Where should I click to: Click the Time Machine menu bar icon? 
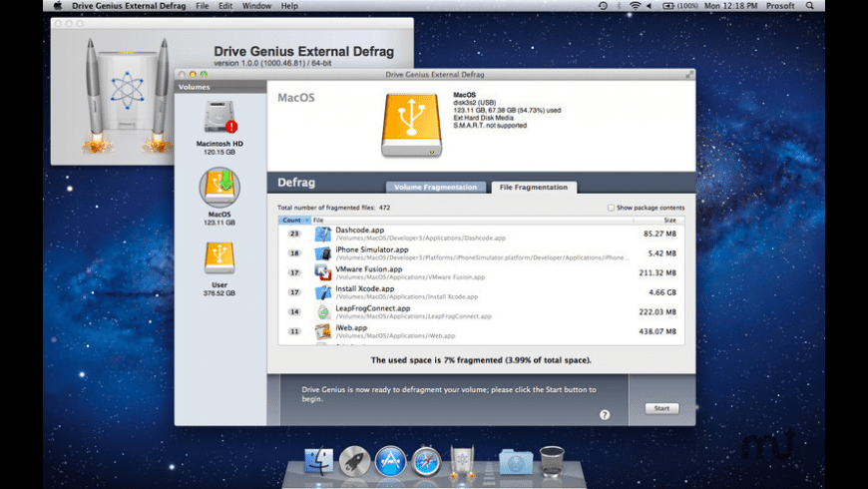pyautogui.click(x=603, y=6)
